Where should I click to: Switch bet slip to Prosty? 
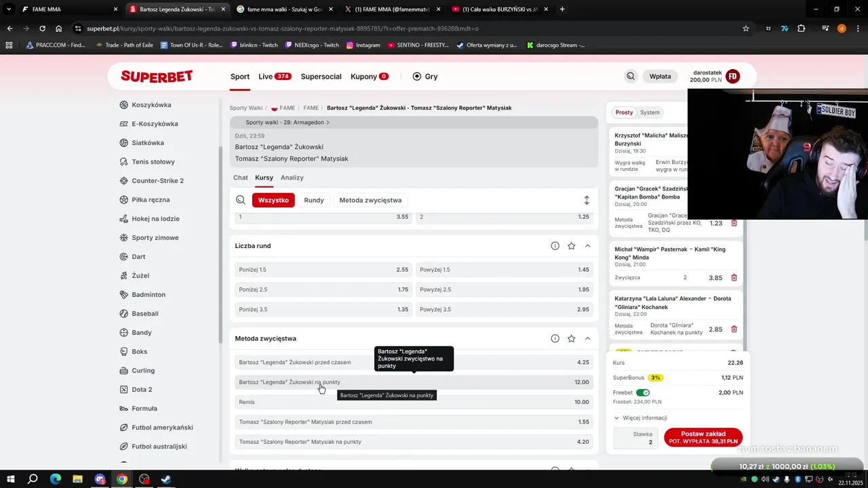pyautogui.click(x=624, y=113)
